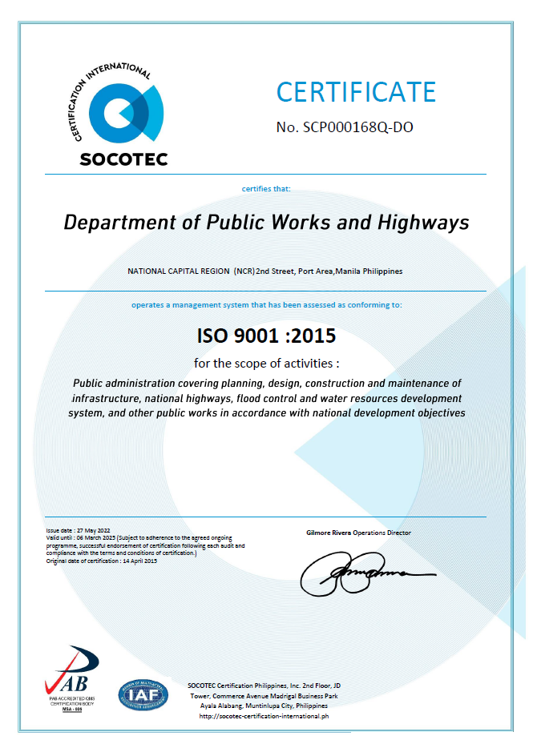Screen dimensions: 533x756
Task: Open the socotec-certification-international.ph URL
Action: click(x=264, y=717)
